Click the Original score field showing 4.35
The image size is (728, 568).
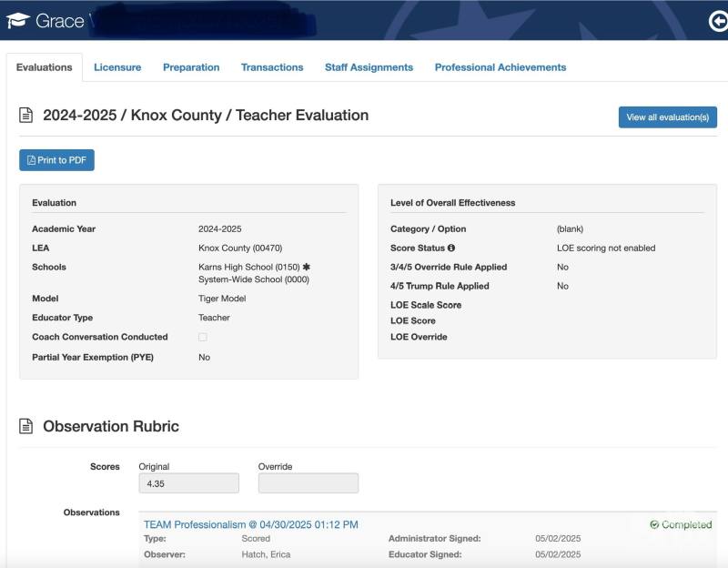pyautogui.click(x=188, y=483)
